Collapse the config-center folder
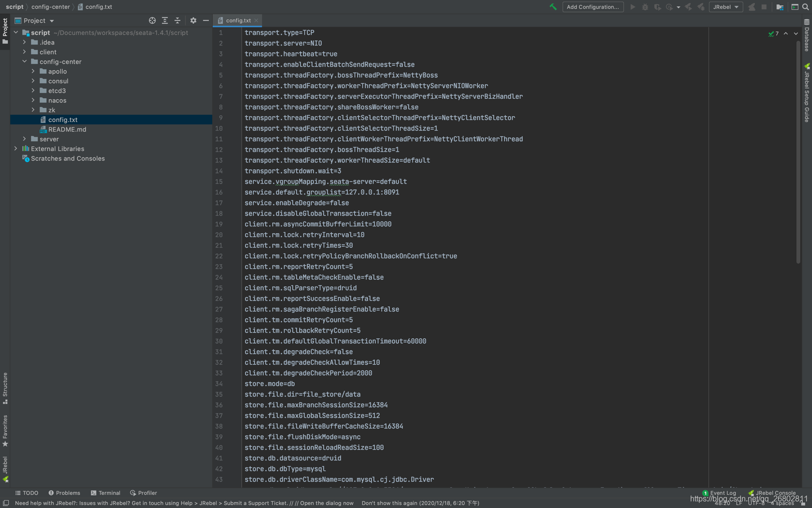Viewport: 812px width, 508px height. click(25, 61)
